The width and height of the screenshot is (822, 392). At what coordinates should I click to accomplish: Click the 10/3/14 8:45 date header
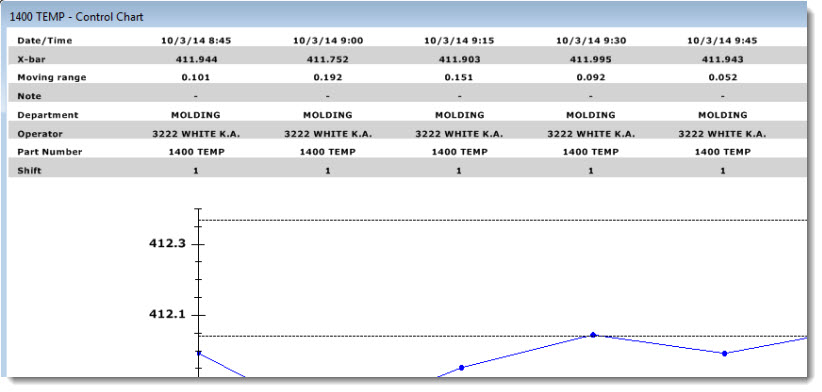196,40
